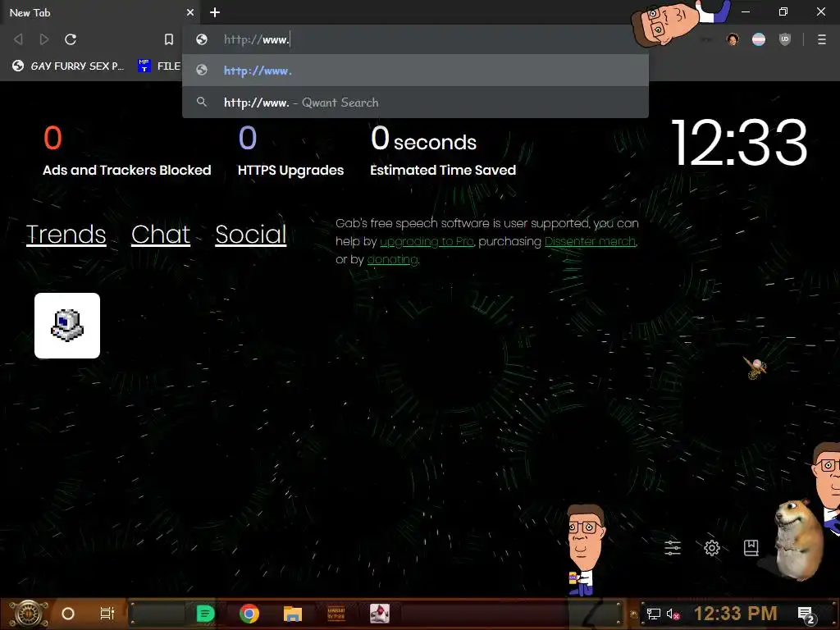This screenshot has width=840, height=630.
Task: Open the Social link
Action: click(x=251, y=234)
